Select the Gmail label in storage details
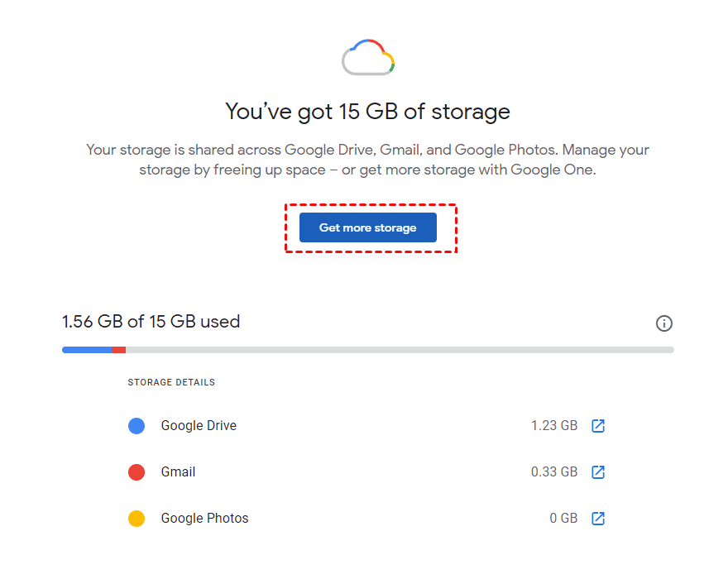This screenshot has height=579, width=728. 178,472
